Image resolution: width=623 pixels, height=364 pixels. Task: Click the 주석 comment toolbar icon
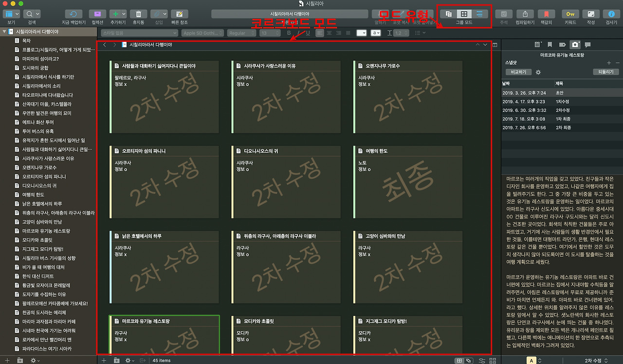(504, 14)
